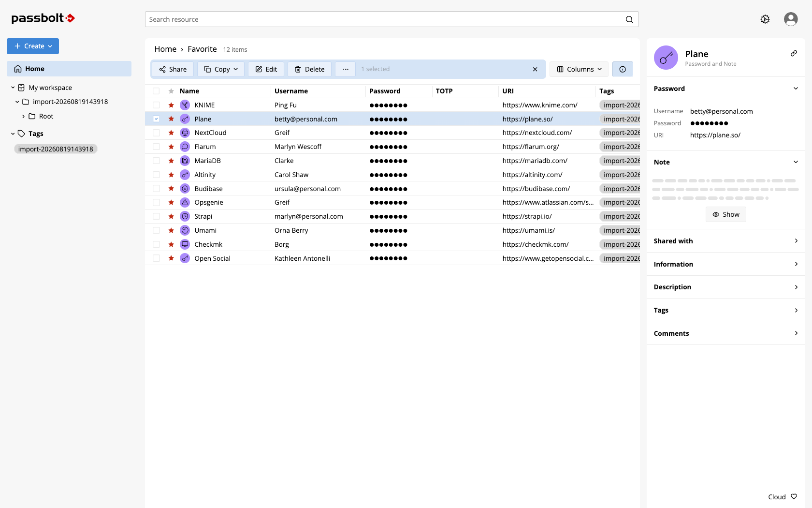Image resolution: width=812 pixels, height=508 pixels.
Task: Check the KNIME row checkbox
Action: [x=156, y=105]
